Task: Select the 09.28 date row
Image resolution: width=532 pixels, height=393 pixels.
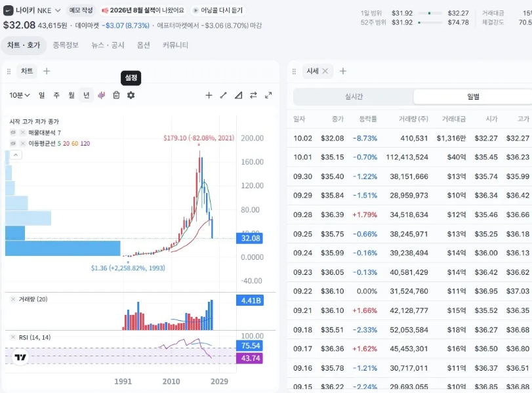Action: click(409, 215)
